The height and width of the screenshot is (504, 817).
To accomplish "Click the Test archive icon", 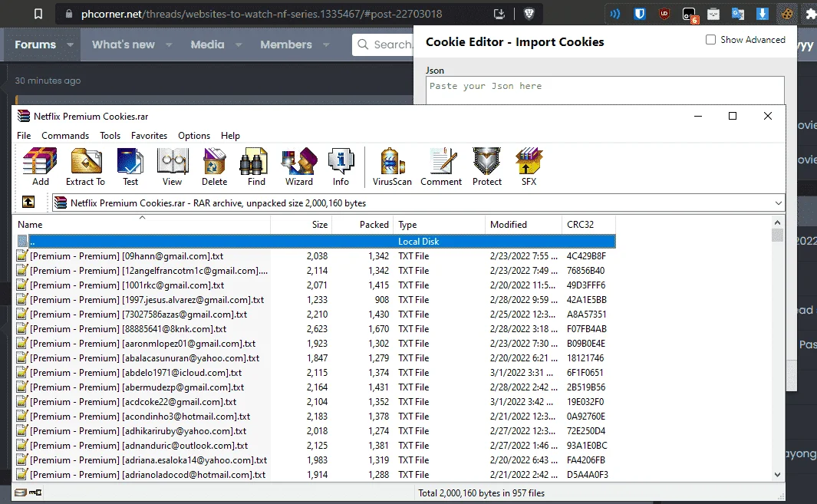I will pos(130,166).
